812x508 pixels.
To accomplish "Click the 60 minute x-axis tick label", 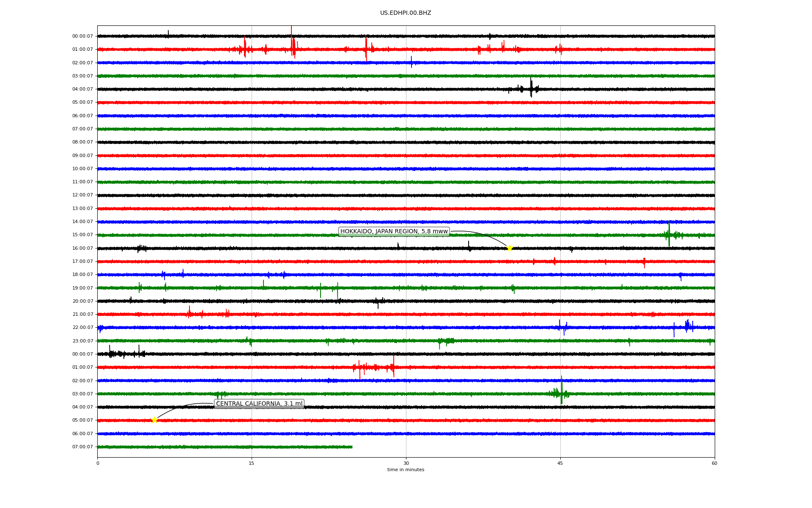I will point(714,463).
